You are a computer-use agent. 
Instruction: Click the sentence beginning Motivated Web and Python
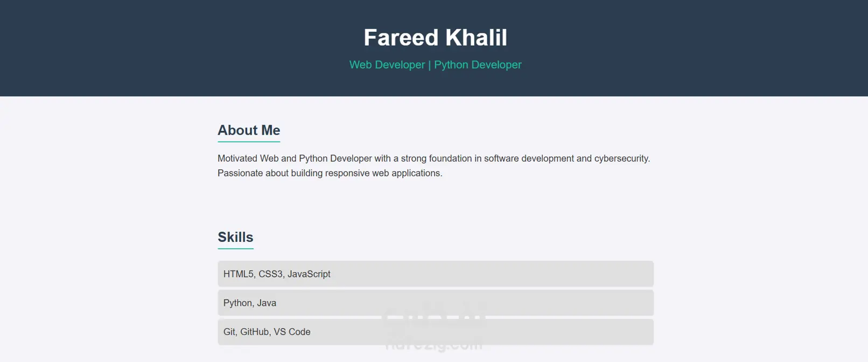[x=434, y=158]
